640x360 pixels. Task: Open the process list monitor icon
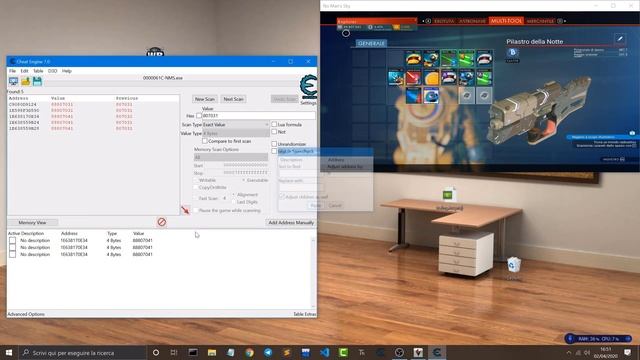13,81
